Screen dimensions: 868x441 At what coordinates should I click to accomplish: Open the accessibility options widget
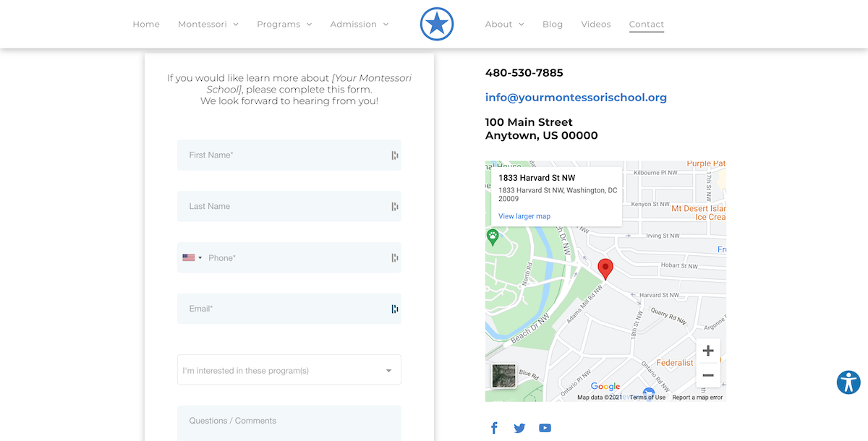(848, 382)
